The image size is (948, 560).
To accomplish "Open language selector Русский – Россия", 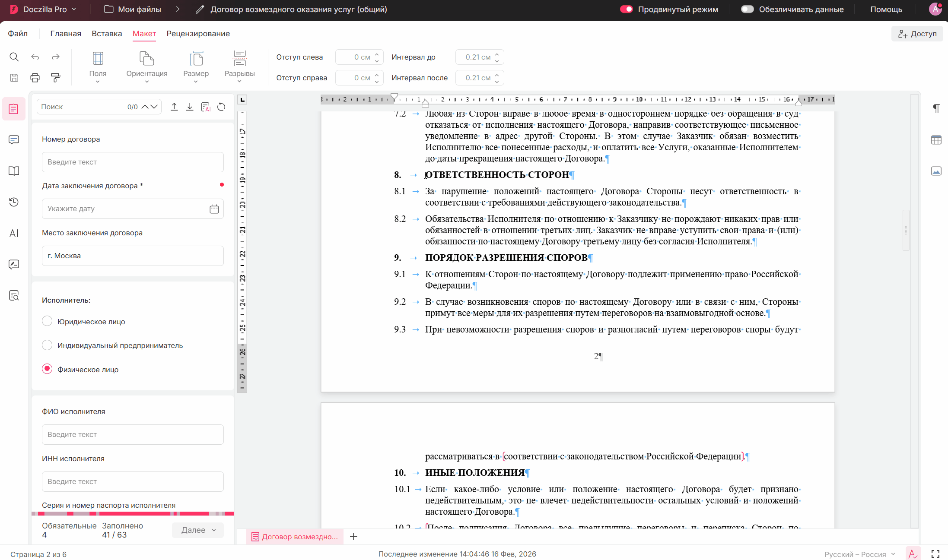I will [860, 554].
